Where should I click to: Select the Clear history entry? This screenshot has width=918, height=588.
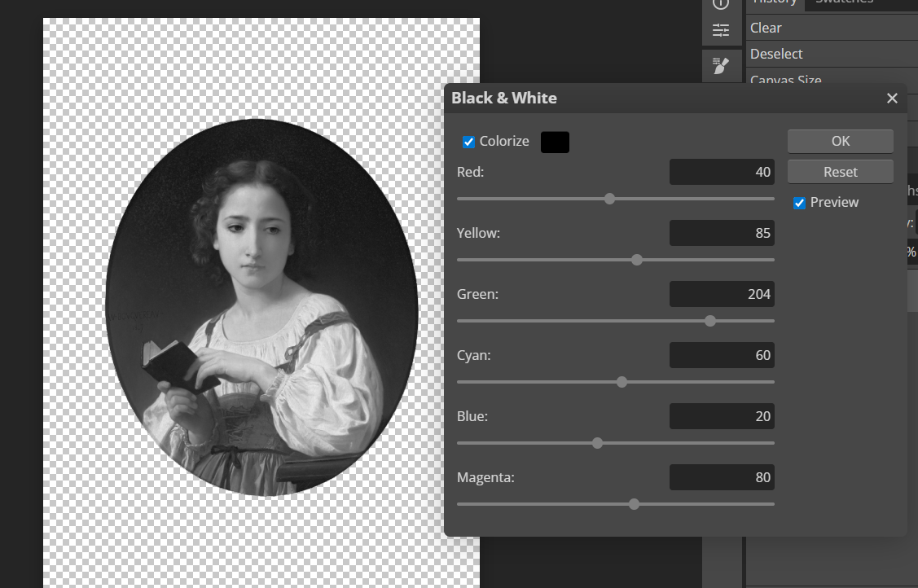click(x=766, y=28)
